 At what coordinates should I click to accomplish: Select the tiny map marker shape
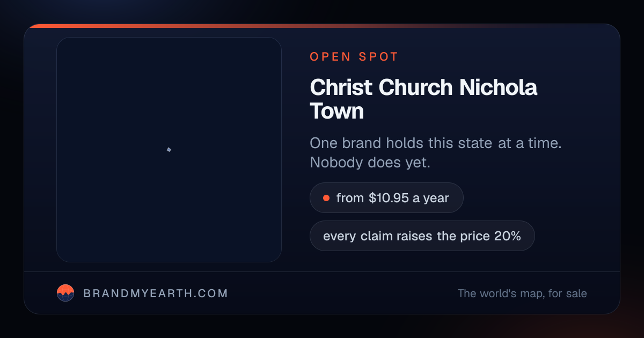(x=169, y=149)
